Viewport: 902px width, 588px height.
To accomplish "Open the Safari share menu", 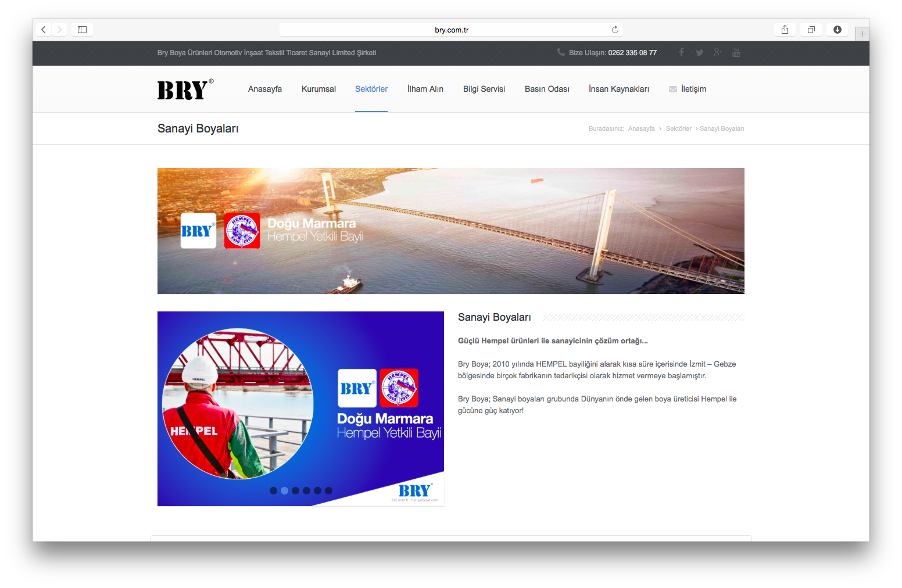I will [785, 30].
